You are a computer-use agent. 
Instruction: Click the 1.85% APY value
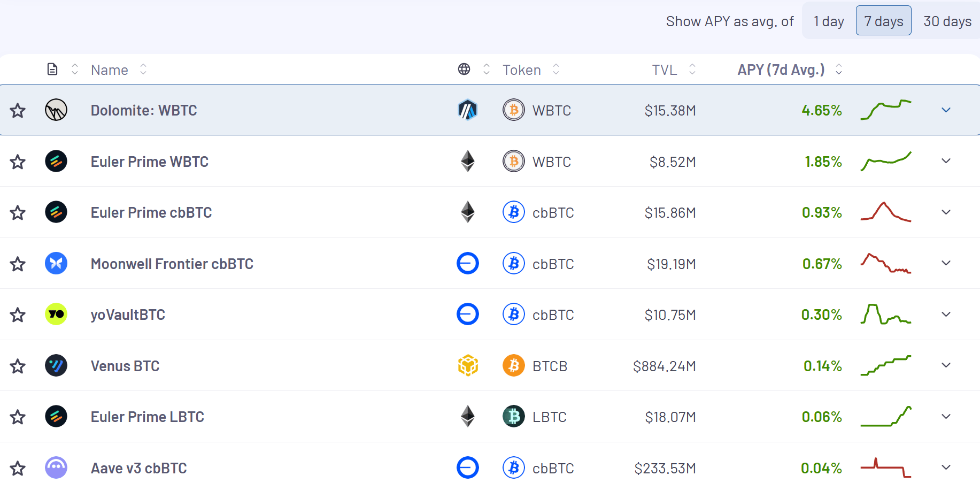pyautogui.click(x=823, y=162)
